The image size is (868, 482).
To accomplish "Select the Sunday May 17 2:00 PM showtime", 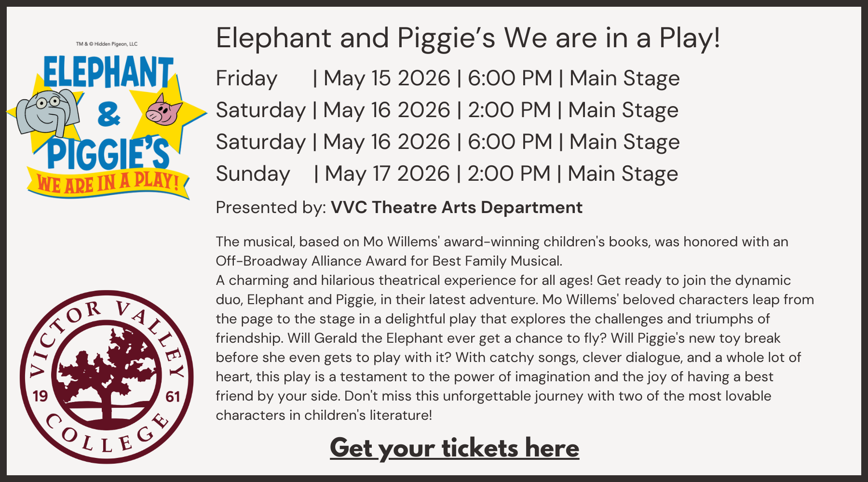I will click(x=447, y=174).
